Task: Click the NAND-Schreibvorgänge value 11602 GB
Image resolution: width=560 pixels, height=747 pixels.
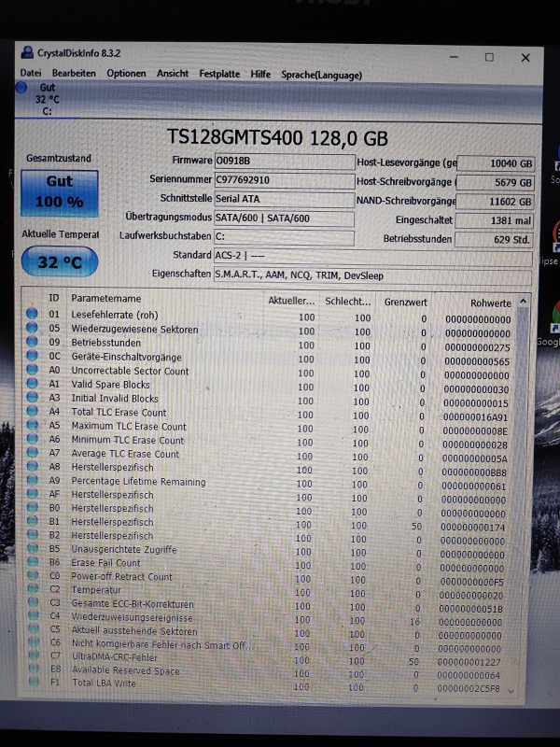Action: coord(495,202)
